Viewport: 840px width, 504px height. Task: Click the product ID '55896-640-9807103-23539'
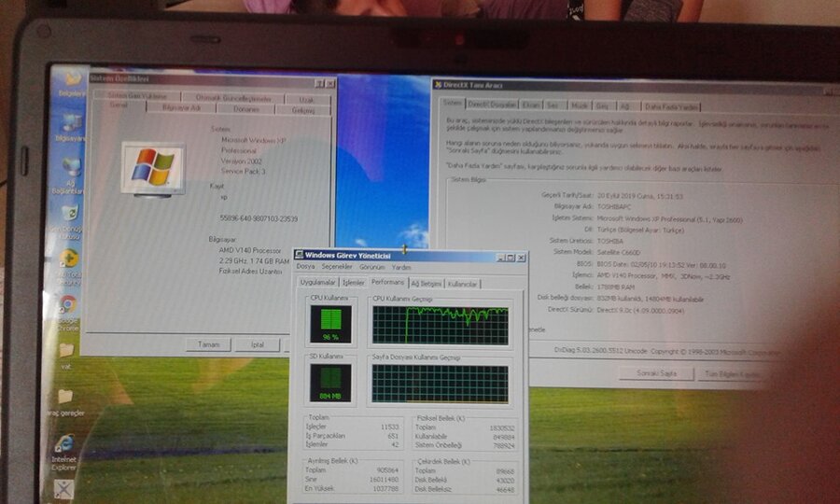click(259, 218)
